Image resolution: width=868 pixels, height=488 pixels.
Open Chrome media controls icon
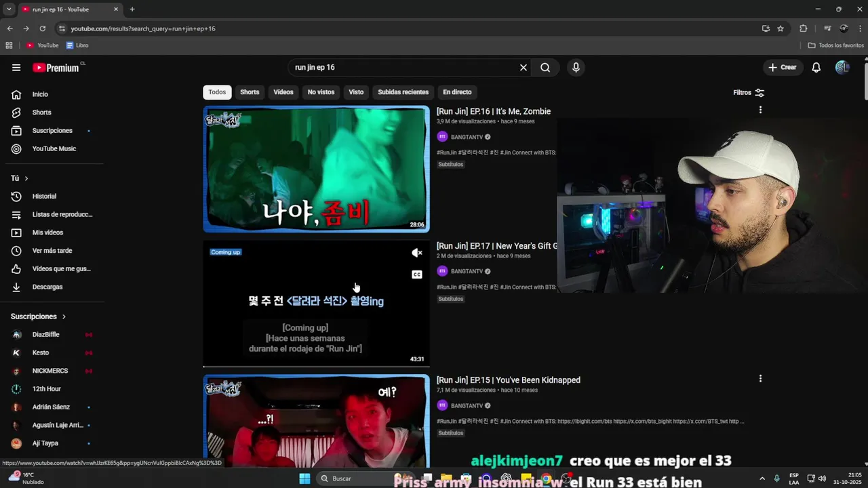click(x=827, y=28)
